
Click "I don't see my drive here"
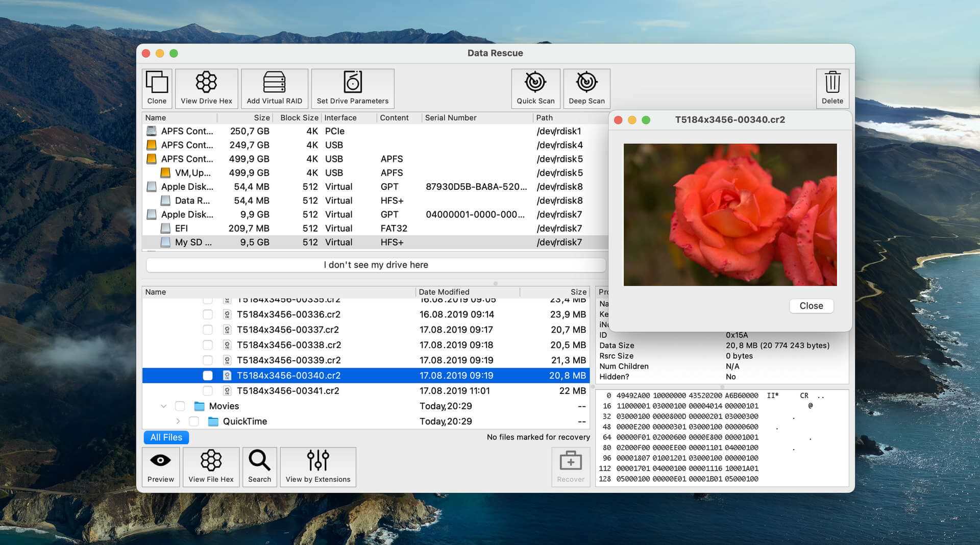coord(376,265)
